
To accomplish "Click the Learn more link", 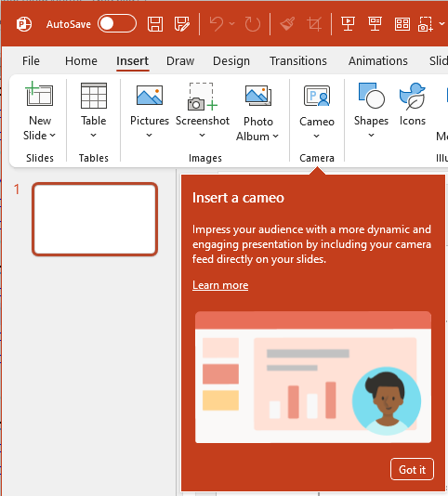I will coord(220,285).
